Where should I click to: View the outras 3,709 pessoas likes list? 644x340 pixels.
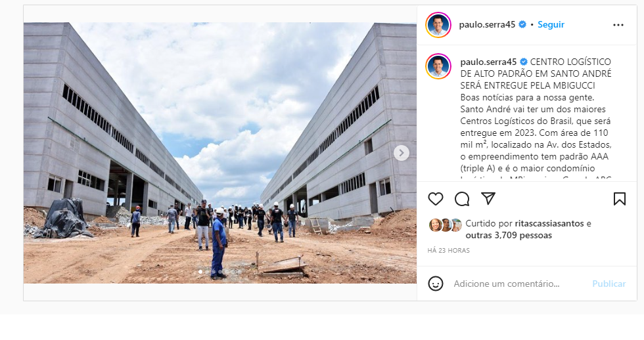point(509,236)
